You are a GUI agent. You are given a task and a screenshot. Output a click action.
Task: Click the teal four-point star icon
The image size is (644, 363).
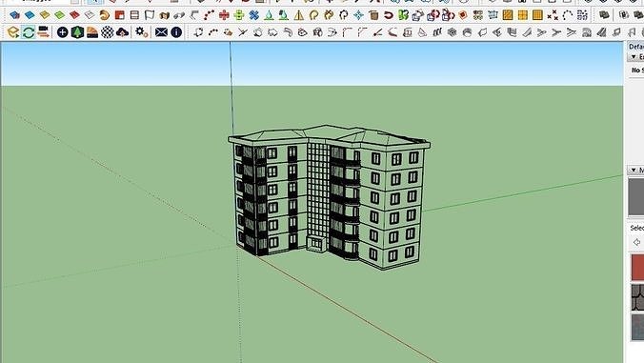tap(358, 15)
